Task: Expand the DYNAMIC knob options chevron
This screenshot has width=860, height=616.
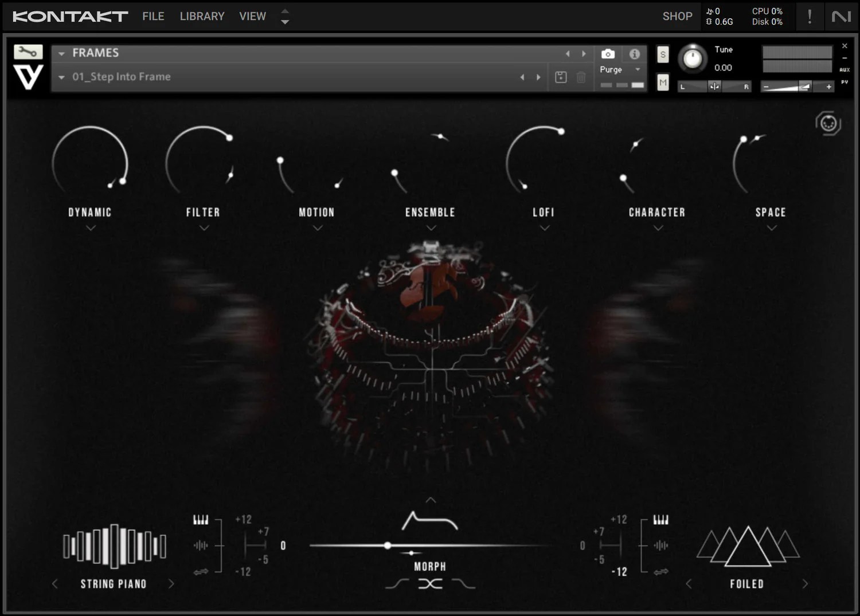Action: pos(90,227)
